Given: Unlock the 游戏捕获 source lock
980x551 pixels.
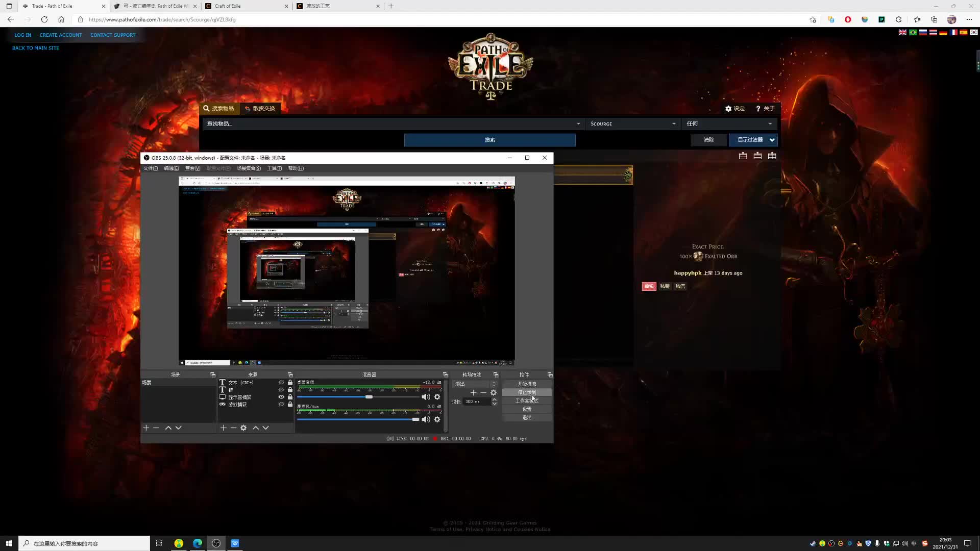Looking at the screenshot, I should pyautogui.click(x=290, y=404).
